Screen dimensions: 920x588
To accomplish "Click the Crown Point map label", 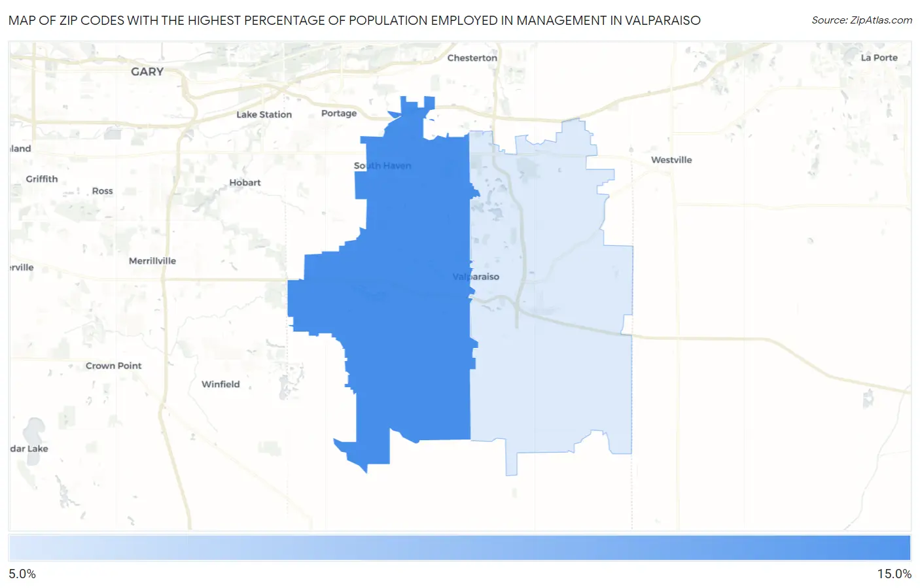I will [114, 366].
